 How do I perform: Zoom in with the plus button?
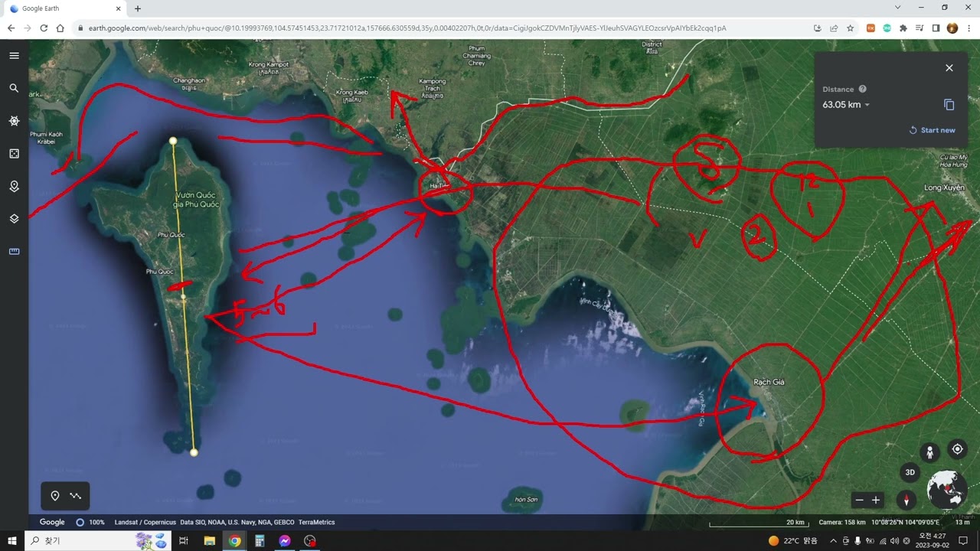tap(876, 500)
